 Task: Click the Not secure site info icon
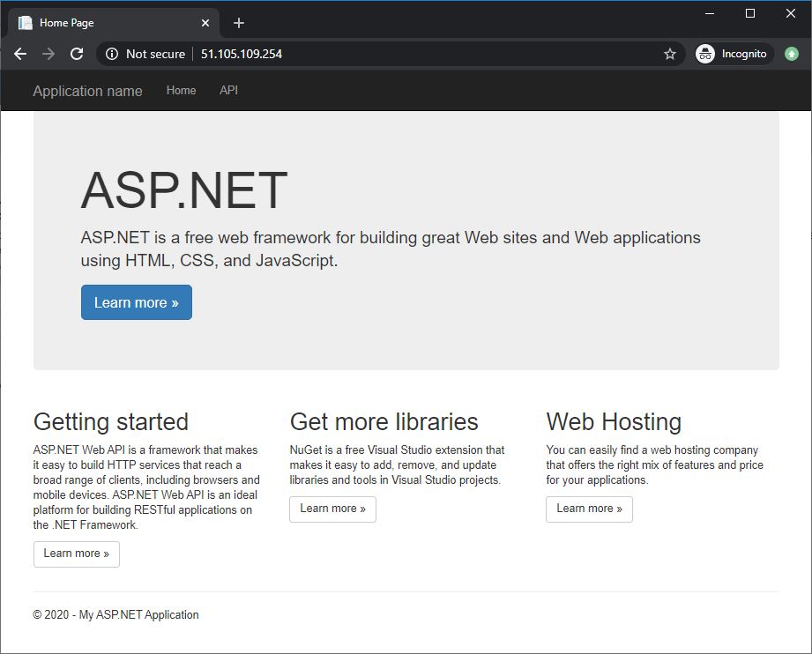(x=112, y=54)
